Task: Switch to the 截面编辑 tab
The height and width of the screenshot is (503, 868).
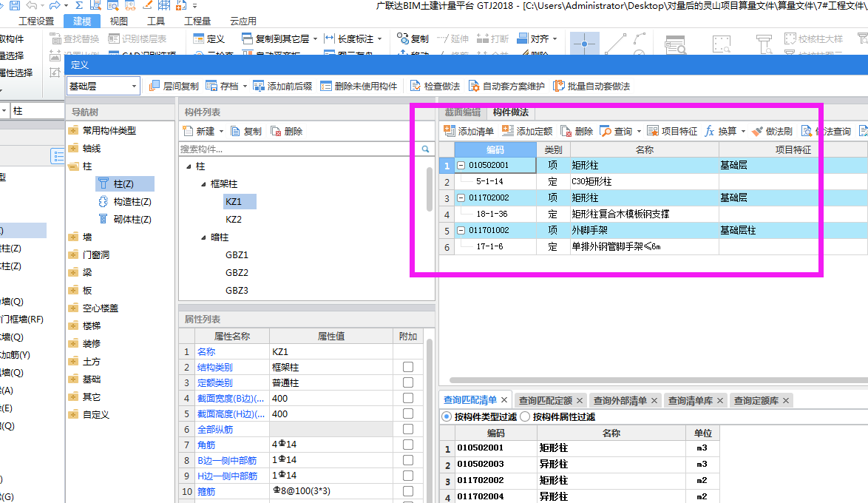Action: [x=463, y=112]
